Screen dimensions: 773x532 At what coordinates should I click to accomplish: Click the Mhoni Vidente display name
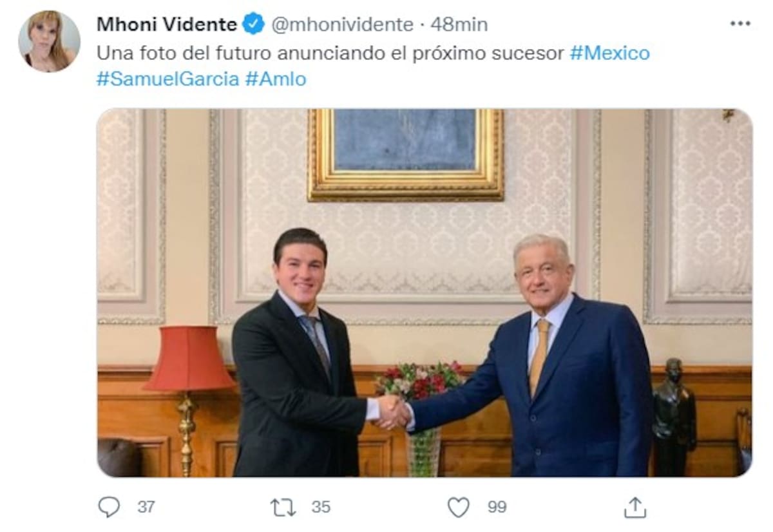click(166, 24)
